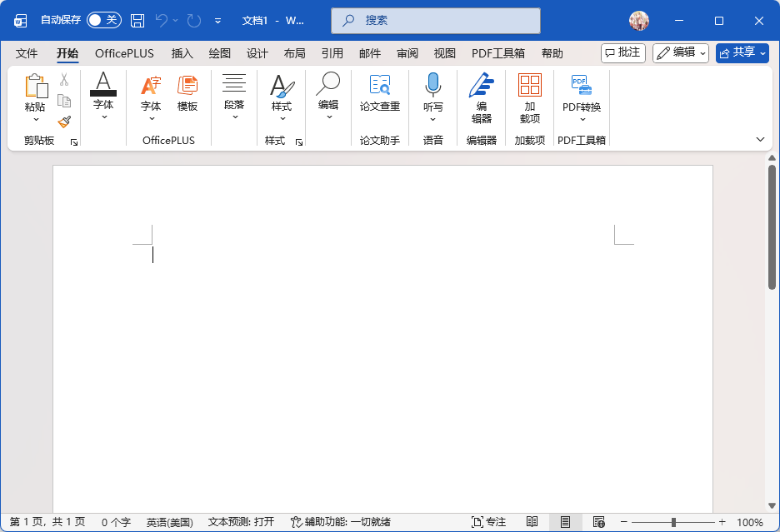Click the vertical scrollbar thumb
Viewport: 780px width, 532px height.
(772, 227)
